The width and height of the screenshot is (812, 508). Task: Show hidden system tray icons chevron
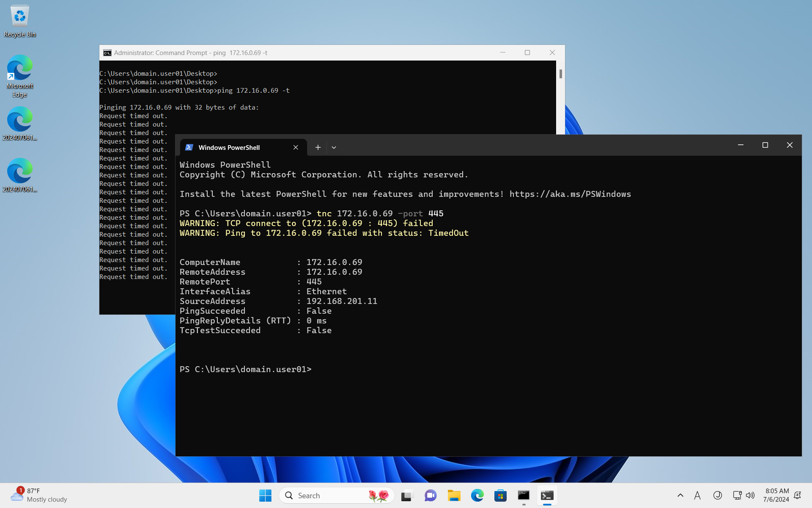[x=680, y=495]
